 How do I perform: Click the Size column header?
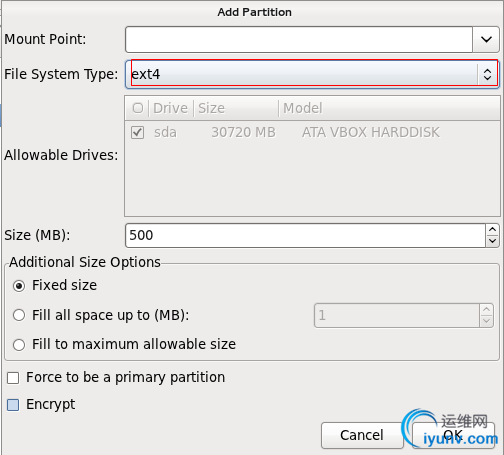[x=236, y=108]
